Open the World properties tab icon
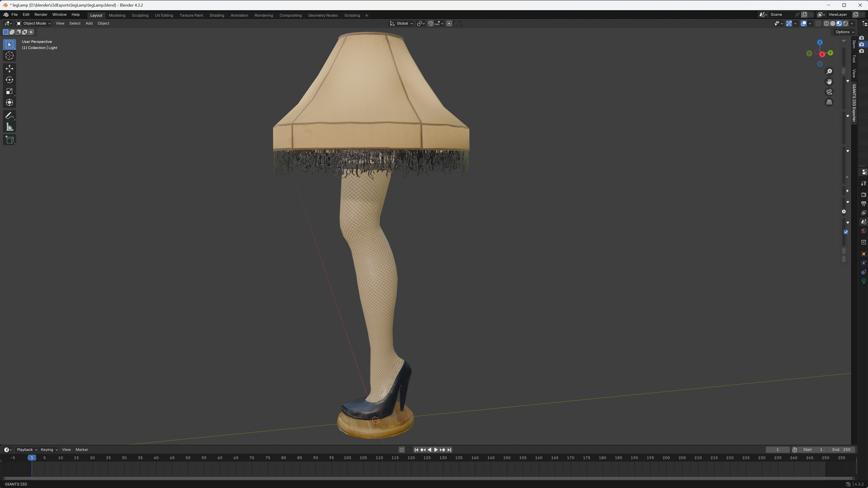Viewport: 868px width, 488px height. (863, 231)
